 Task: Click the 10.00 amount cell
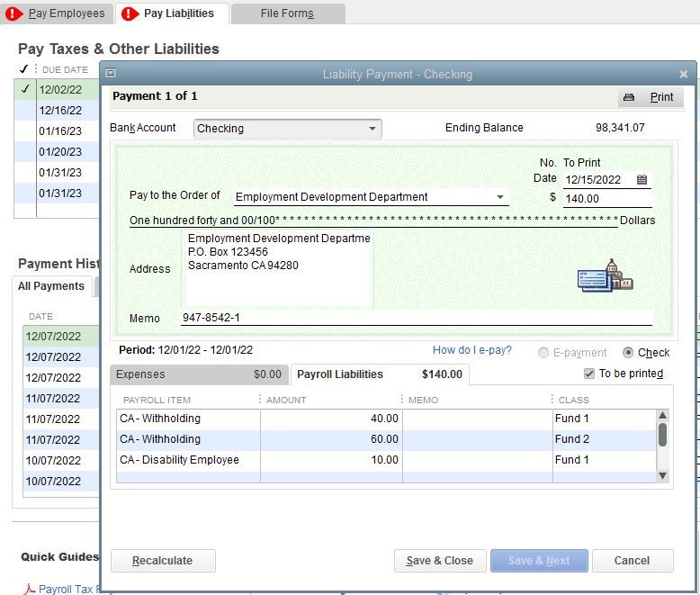pos(331,460)
